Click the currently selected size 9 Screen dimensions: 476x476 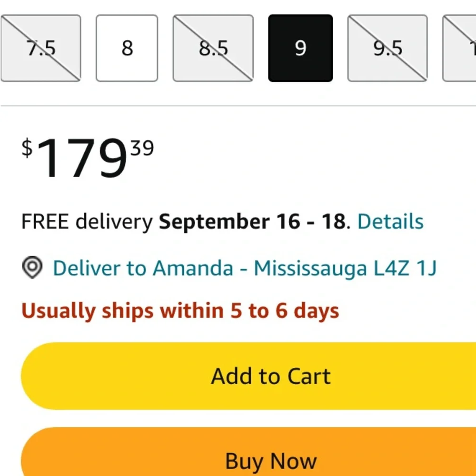tap(300, 48)
